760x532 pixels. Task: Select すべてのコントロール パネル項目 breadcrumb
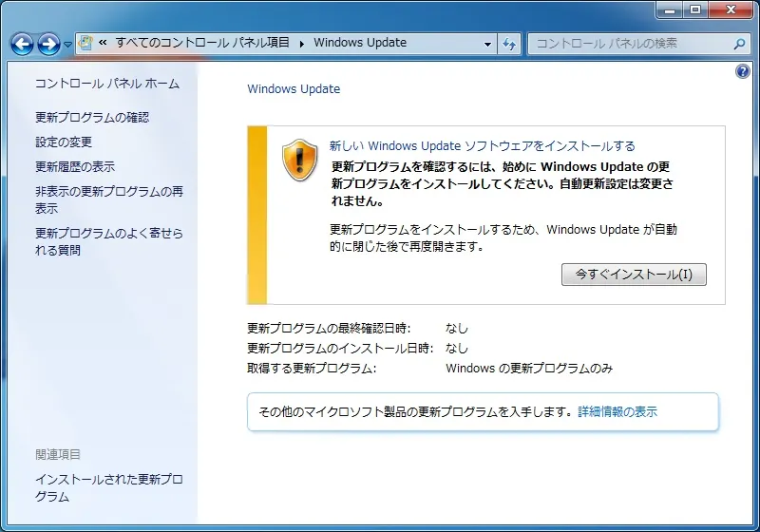[x=202, y=43]
